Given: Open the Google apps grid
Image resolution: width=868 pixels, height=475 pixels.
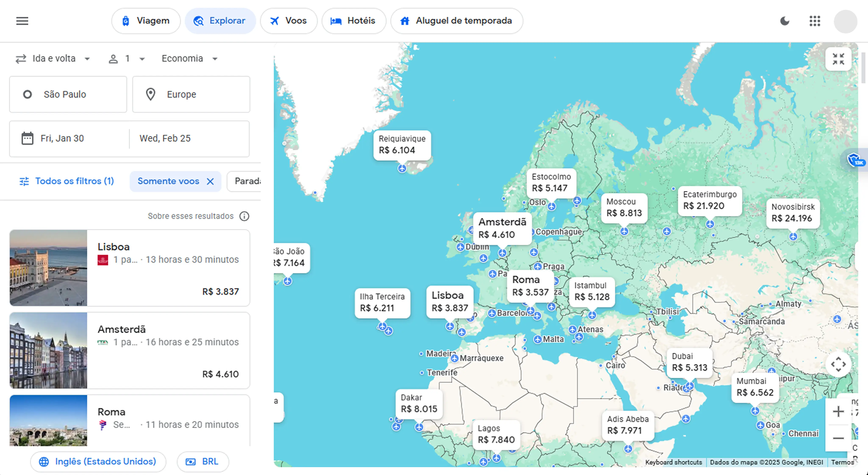Looking at the screenshot, I should pos(815,21).
